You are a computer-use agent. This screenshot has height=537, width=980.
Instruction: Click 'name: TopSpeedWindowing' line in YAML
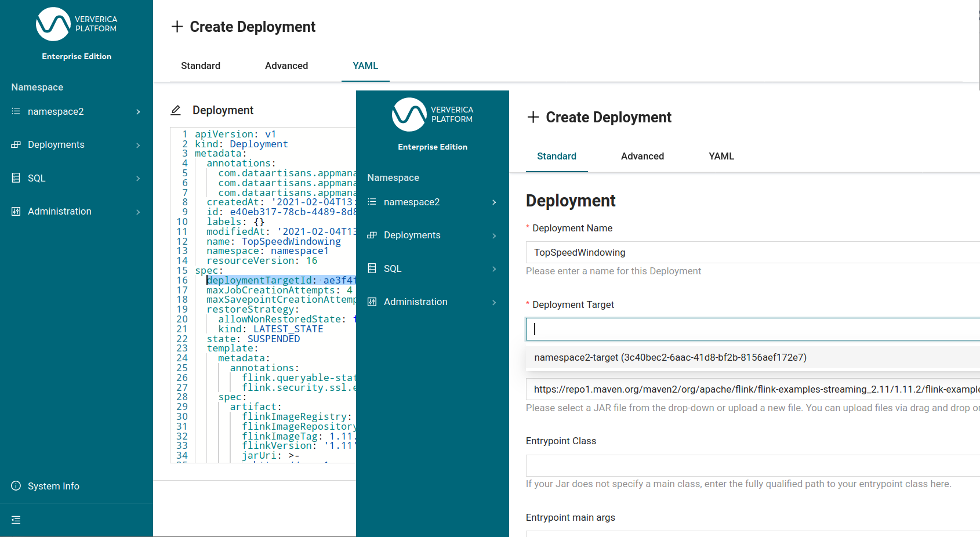274,241
